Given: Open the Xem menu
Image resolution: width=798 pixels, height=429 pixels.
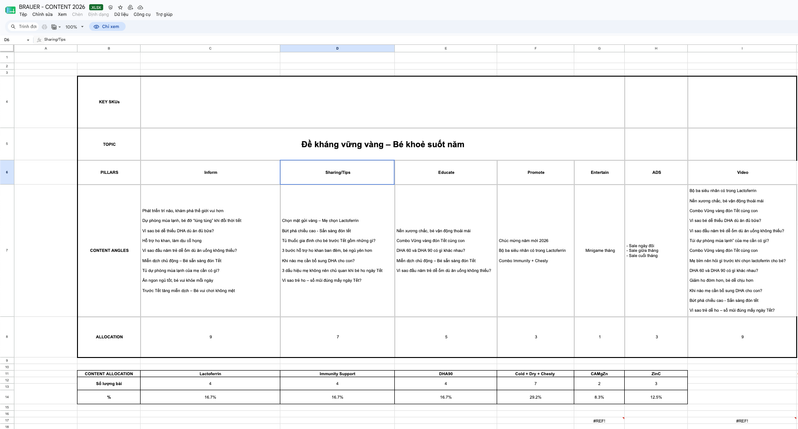Looking at the screenshot, I should coord(62,14).
